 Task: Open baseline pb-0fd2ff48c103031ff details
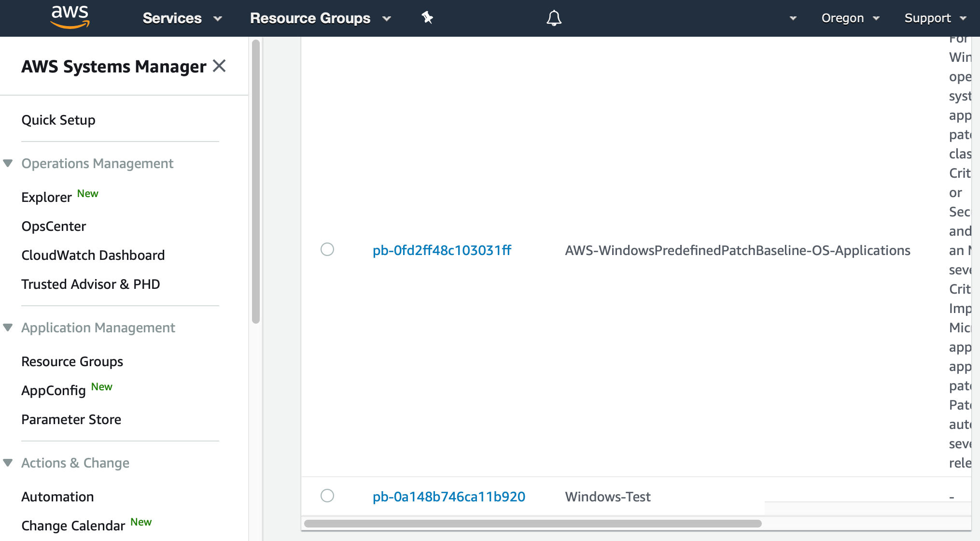tap(442, 250)
